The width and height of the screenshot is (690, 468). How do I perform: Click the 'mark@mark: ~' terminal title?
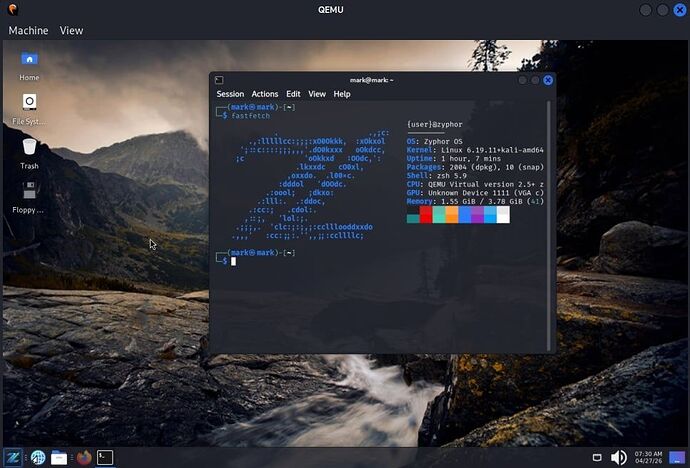[x=371, y=80]
